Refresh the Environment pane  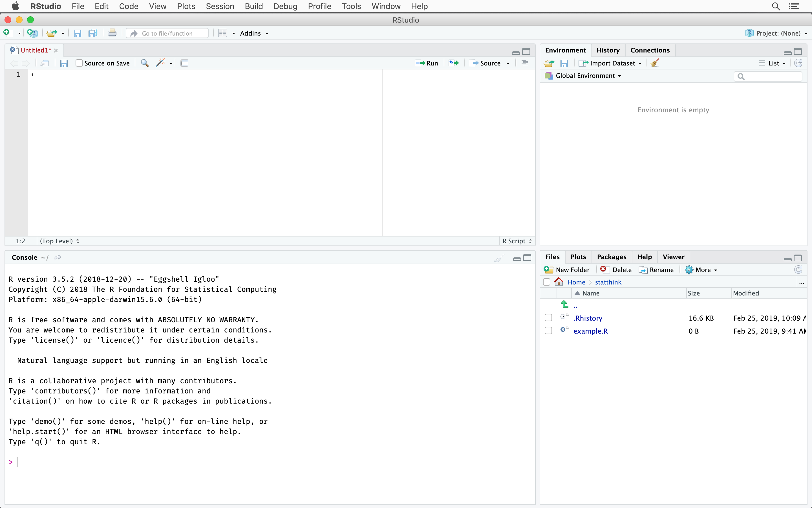click(798, 63)
